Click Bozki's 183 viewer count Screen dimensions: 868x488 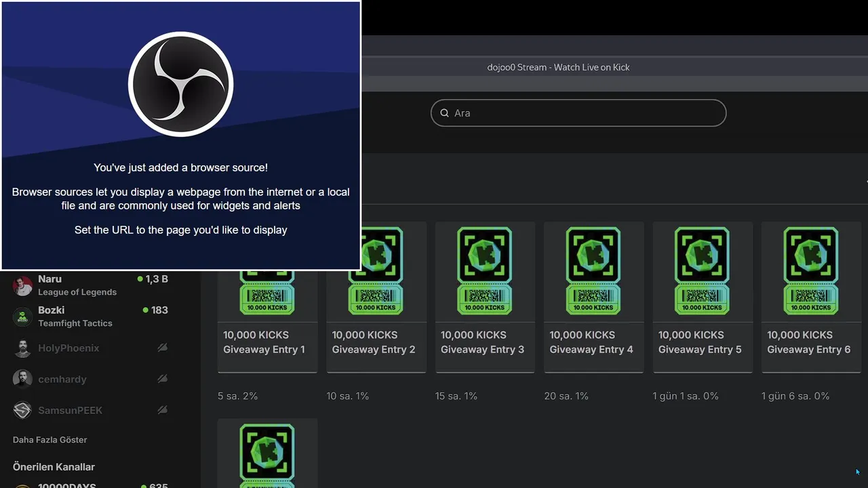point(155,310)
